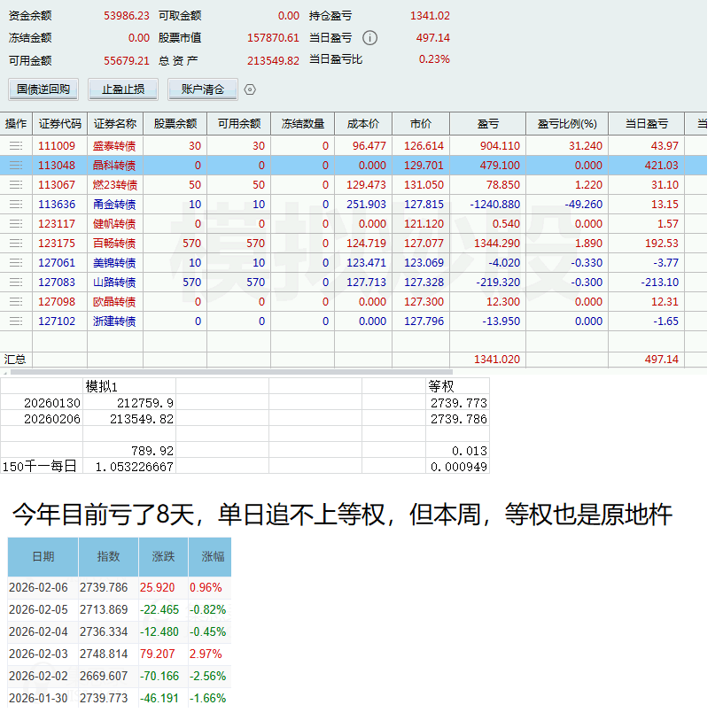This screenshot has height=728, width=723.
Task: Click the 账户清仓 button
Action: click(x=203, y=89)
